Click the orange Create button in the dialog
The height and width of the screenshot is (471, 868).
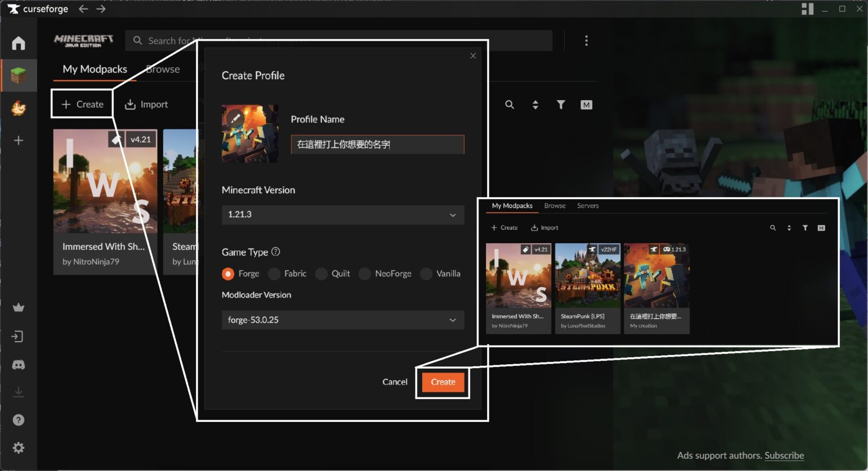coord(442,382)
